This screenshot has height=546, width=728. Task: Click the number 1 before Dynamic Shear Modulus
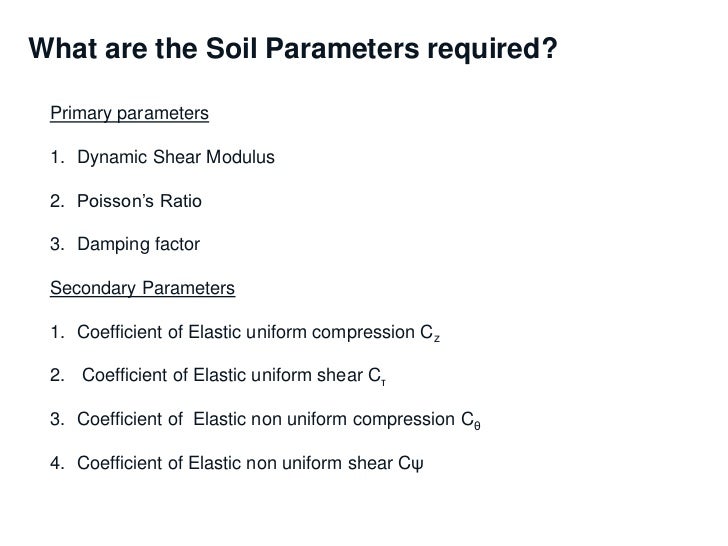tap(56, 157)
